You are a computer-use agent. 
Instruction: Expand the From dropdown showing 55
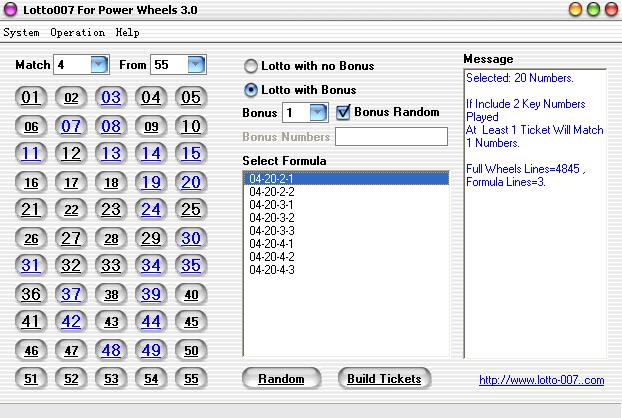click(x=196, y=65)
